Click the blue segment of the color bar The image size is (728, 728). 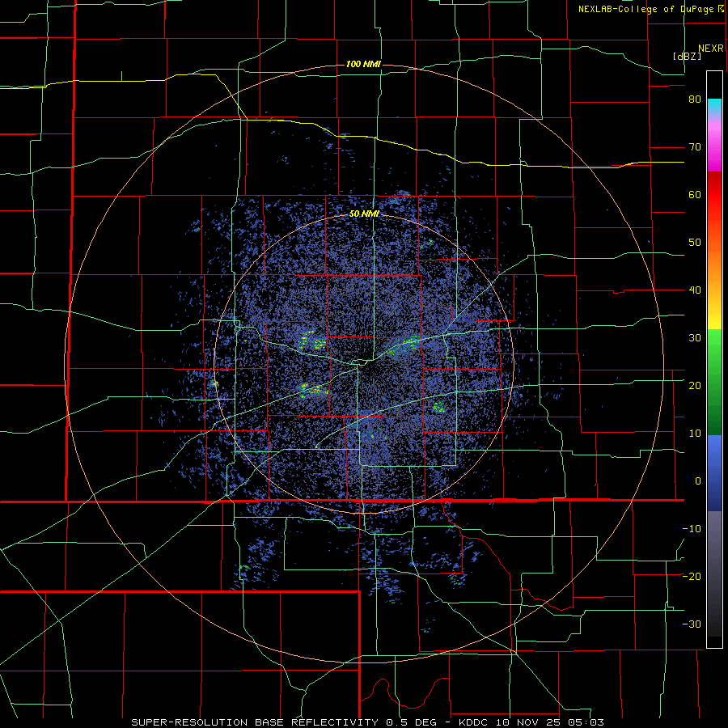[714, 473]
